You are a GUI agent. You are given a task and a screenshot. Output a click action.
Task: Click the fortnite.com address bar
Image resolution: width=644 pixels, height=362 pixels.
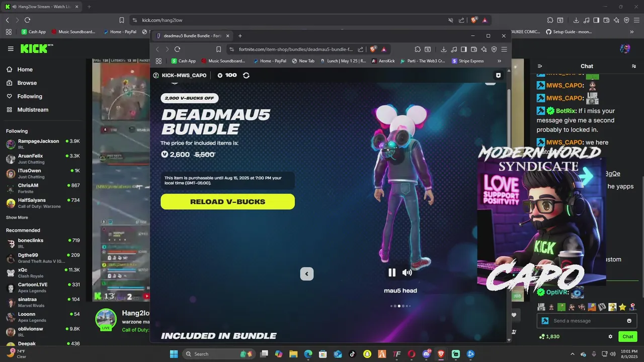(x=295, y=49)
